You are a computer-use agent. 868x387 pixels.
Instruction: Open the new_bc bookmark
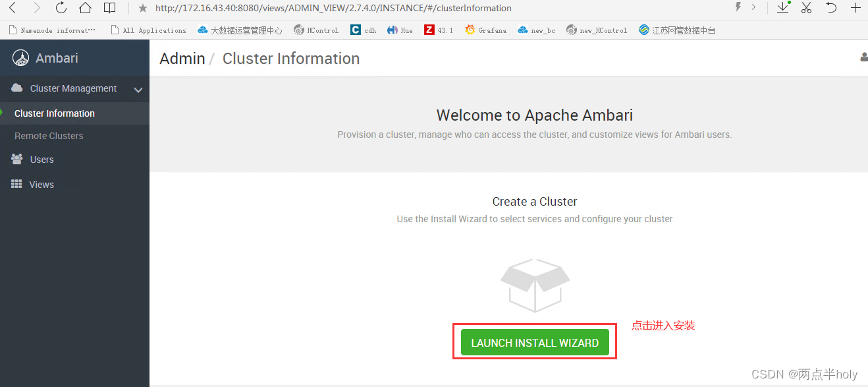536,30
